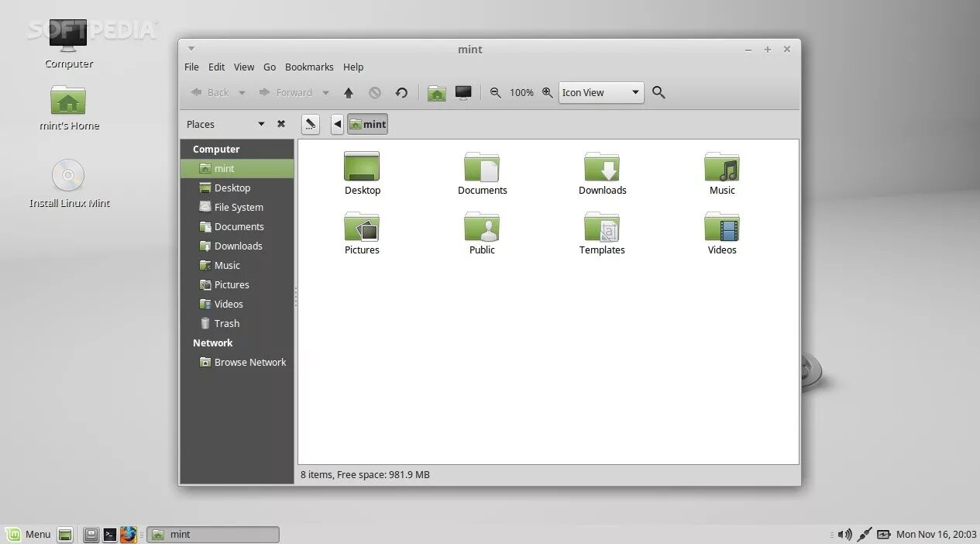The image size is (980, 544).
Task: Open network connections tray icon
Action: click(x=865, y=535)
